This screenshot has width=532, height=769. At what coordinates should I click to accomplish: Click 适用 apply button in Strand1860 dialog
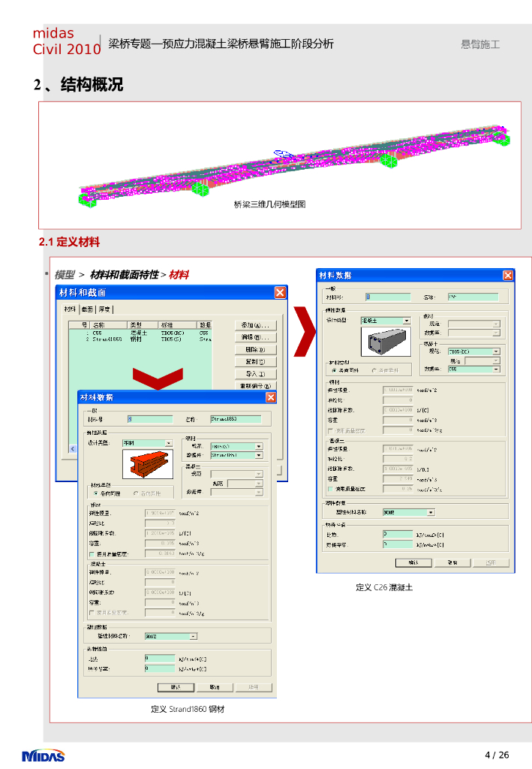[x=253, y=687]
